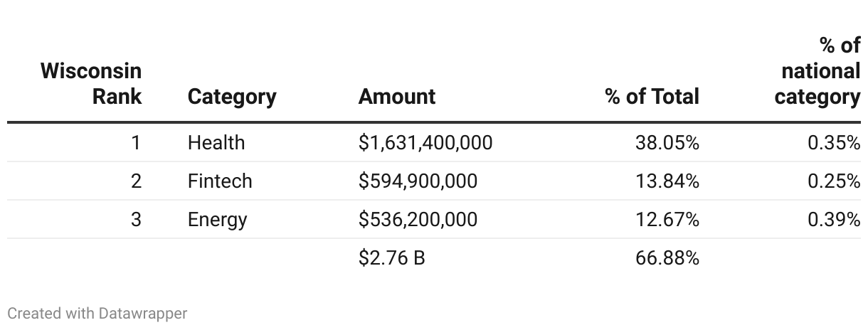Click the 66.88% total percentage cell

click(667, 257)
